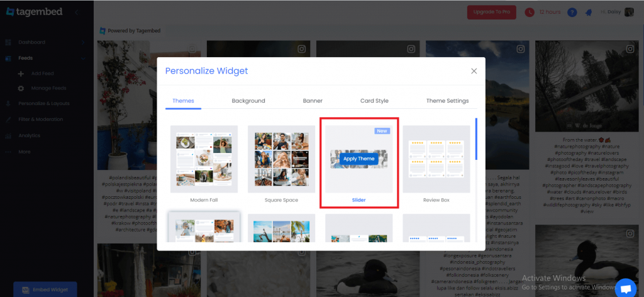Click the More dots icon
This screenshot has height=297, width=644.
tap(8, 152)
